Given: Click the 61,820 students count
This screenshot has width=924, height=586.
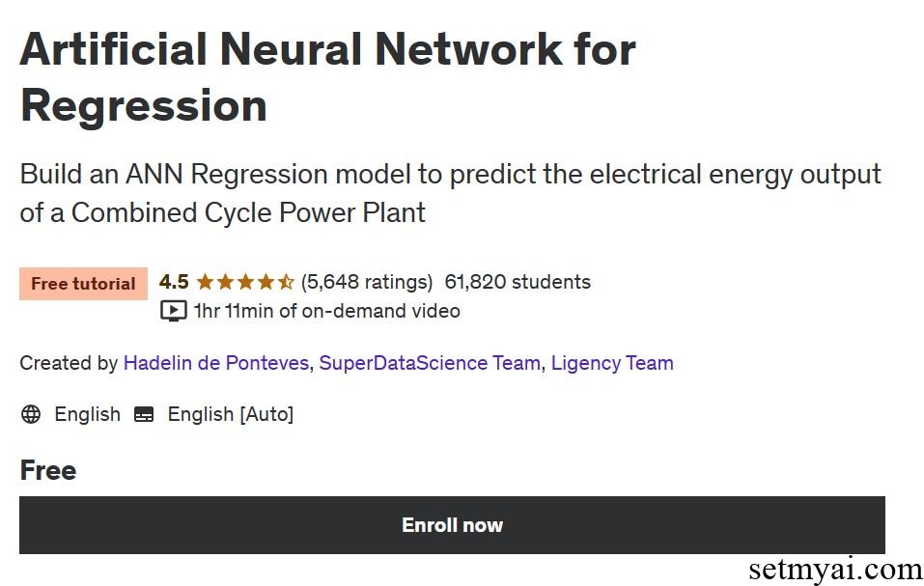Looking at the screenshot, I should tap(518, 282).
